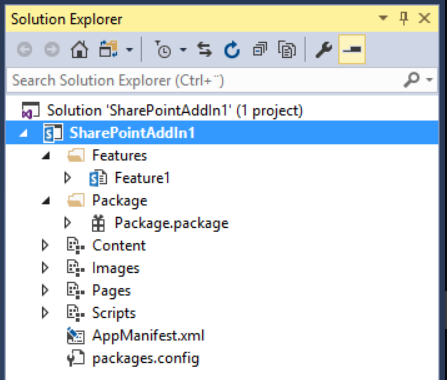Click Sync with Active Document icon
Screen dimensions: 447x380
(x=204, y=50)
